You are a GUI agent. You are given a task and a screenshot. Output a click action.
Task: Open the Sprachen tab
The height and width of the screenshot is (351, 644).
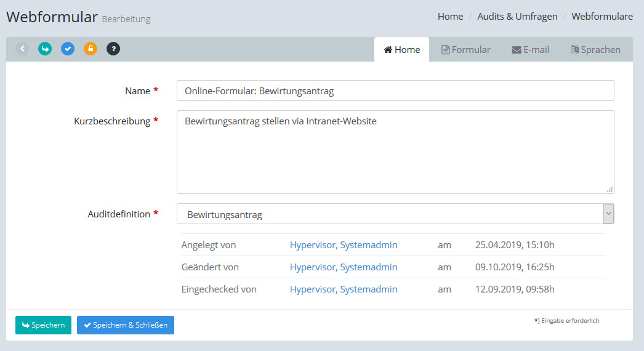(595, 50)
